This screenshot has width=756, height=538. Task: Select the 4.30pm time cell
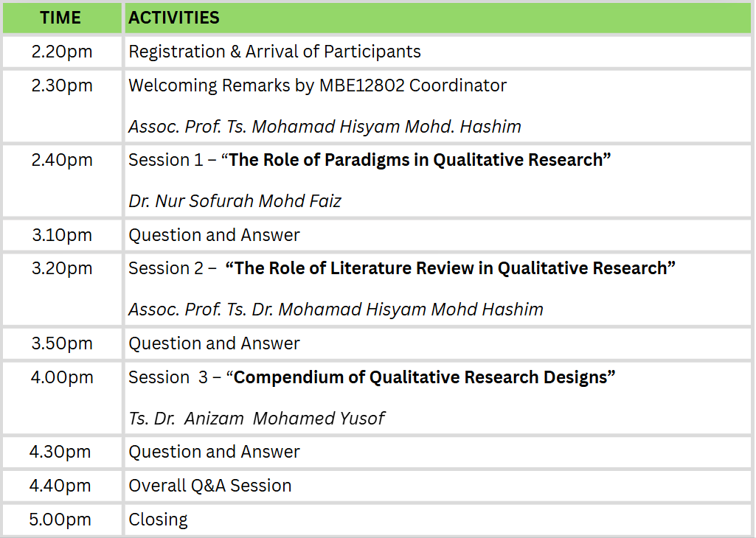(x=61, y=452)
